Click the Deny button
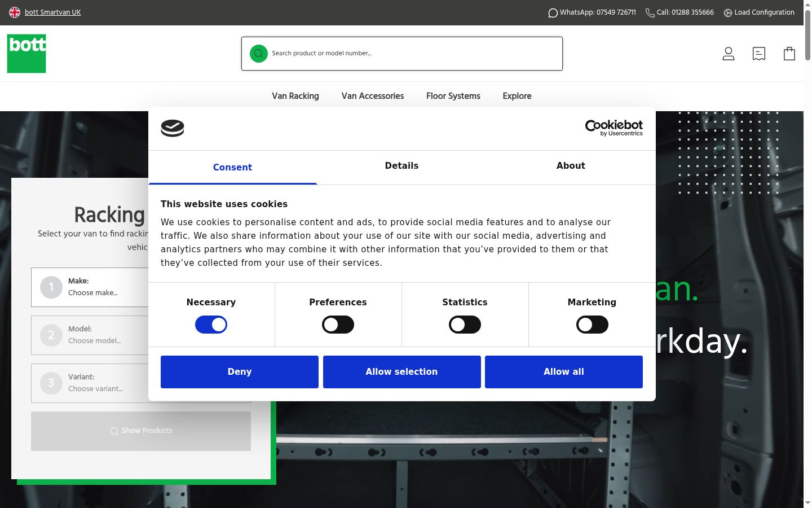This screenshot has width=812, height=508. [240, 372]
